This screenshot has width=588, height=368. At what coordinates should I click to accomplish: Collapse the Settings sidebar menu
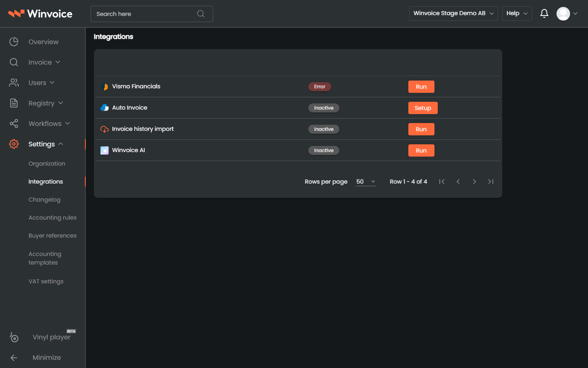61,144
